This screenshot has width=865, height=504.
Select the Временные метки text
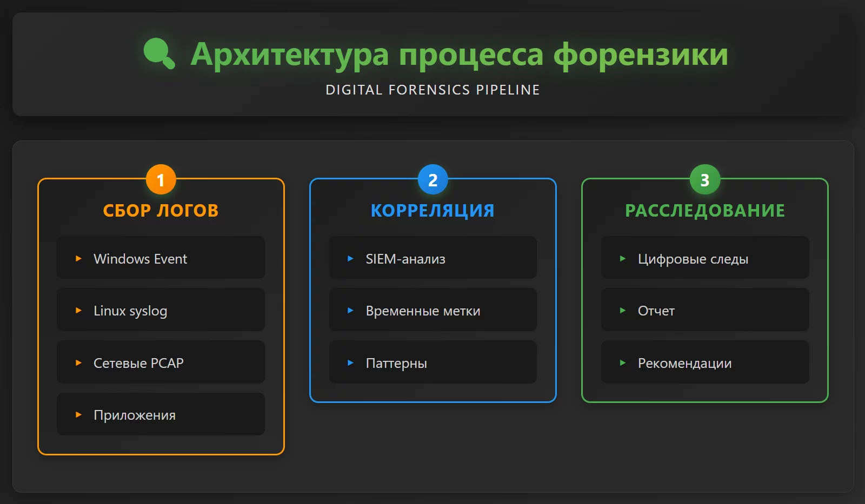pyautogui.click(x=423, y=311)
